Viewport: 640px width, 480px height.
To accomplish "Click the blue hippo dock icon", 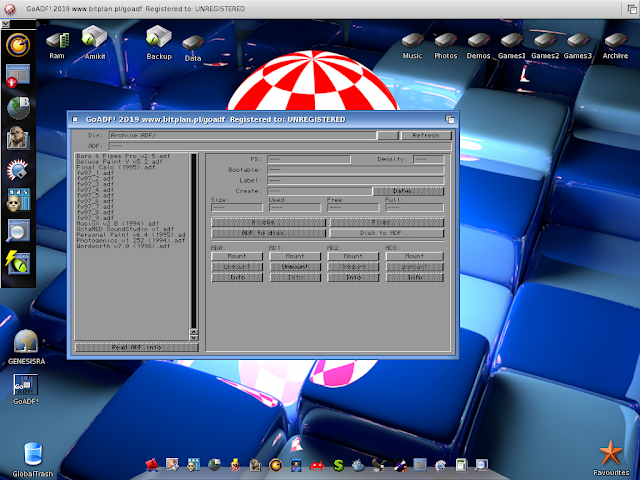I will (358, 465).
